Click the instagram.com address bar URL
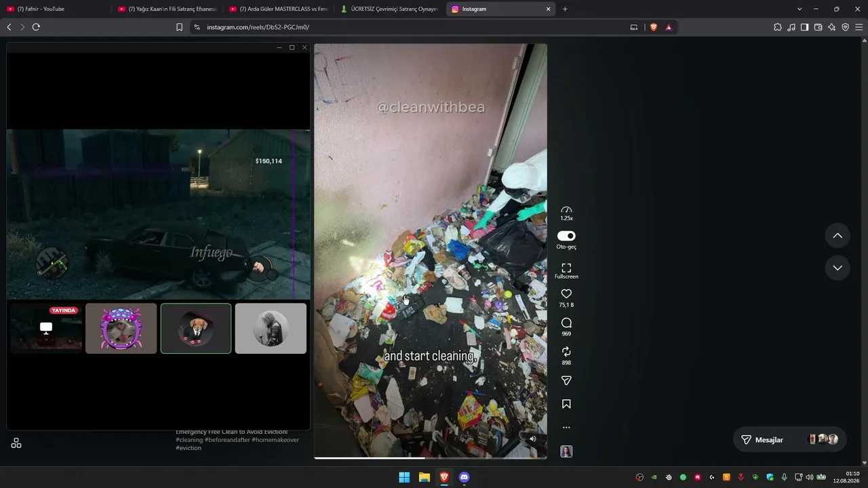This screenshot has height=488, width=868. [258, 27]
